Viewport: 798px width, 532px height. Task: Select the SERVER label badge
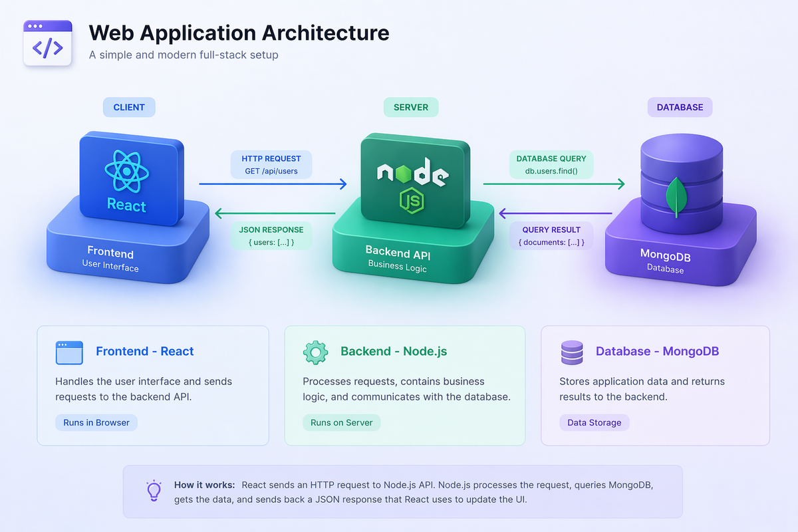(411, 107)
